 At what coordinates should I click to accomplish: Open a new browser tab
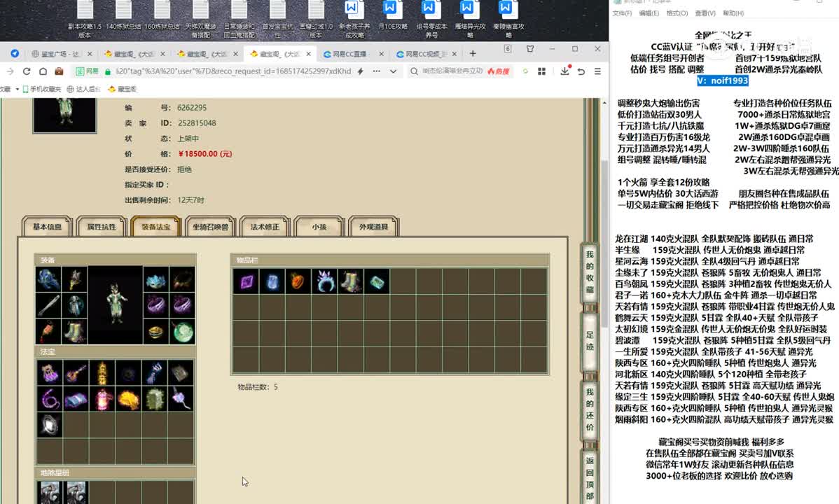473,53
